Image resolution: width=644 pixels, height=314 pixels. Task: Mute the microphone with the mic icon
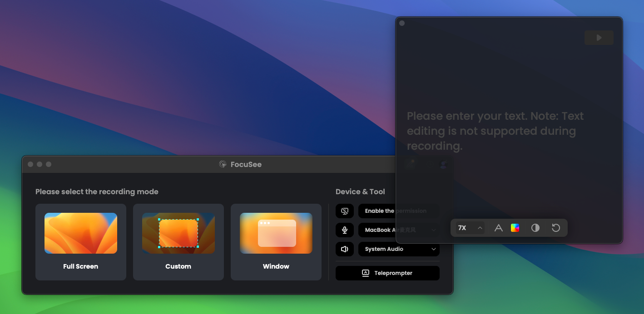(x=345, y=230)
